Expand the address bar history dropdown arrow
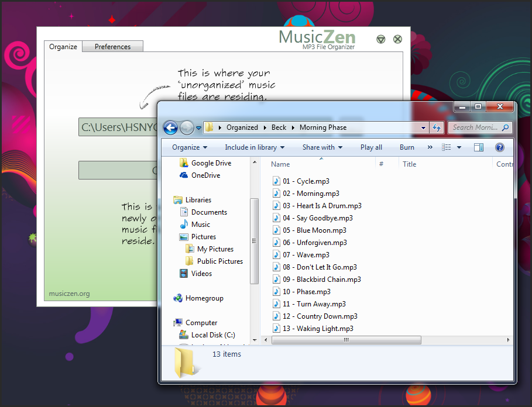Image resolution: width=532 pixels, height=407 pixels. point(423,127)
